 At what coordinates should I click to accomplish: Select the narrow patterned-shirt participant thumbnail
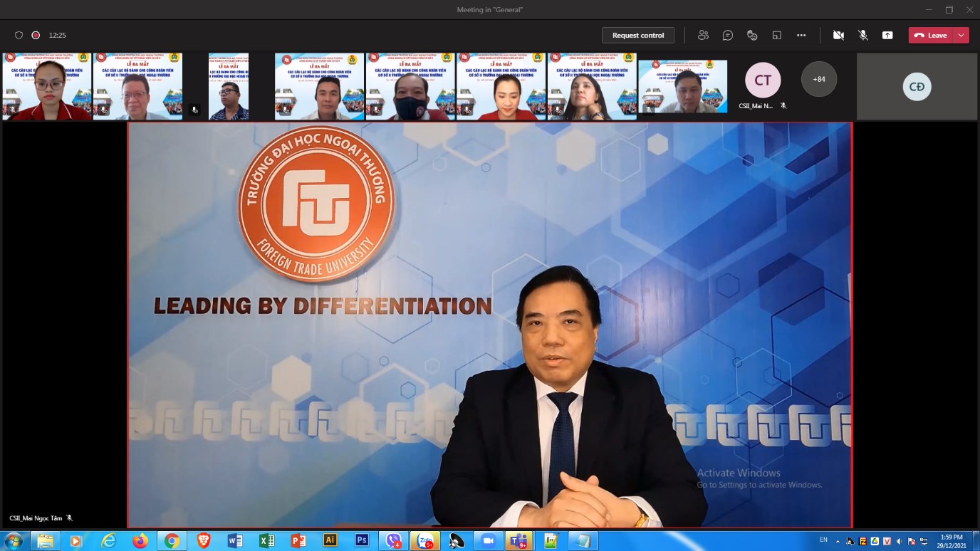(x=229, y=86)
